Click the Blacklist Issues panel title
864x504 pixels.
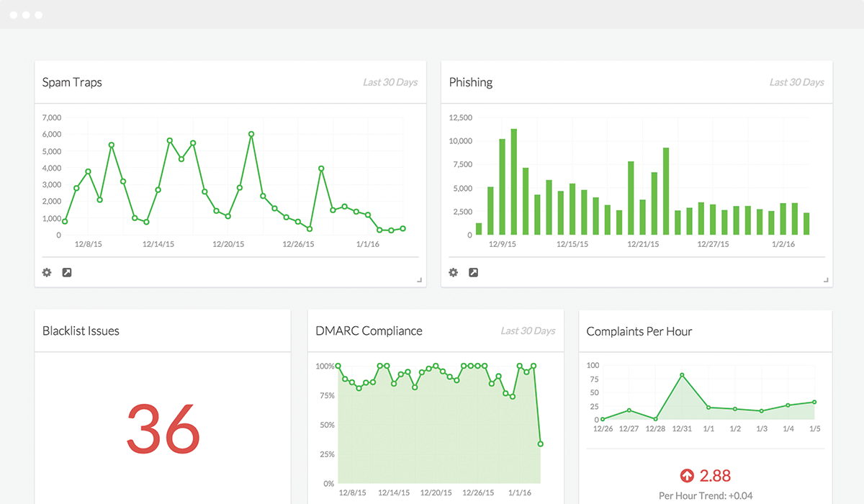click(81, 331)
